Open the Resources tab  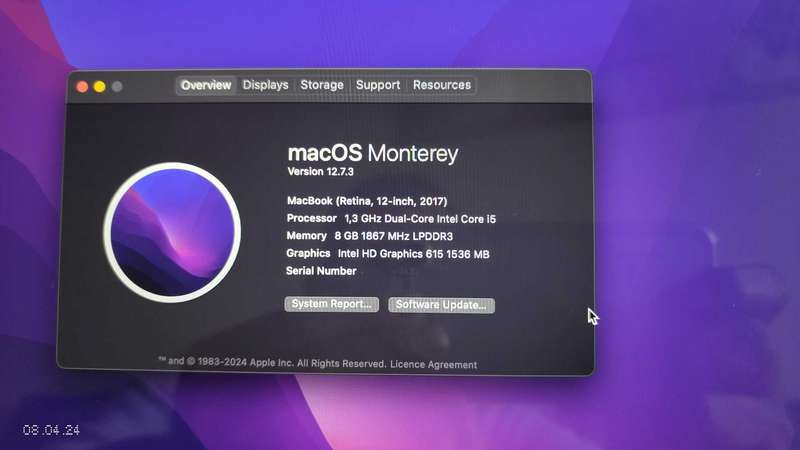click(442, 85)
